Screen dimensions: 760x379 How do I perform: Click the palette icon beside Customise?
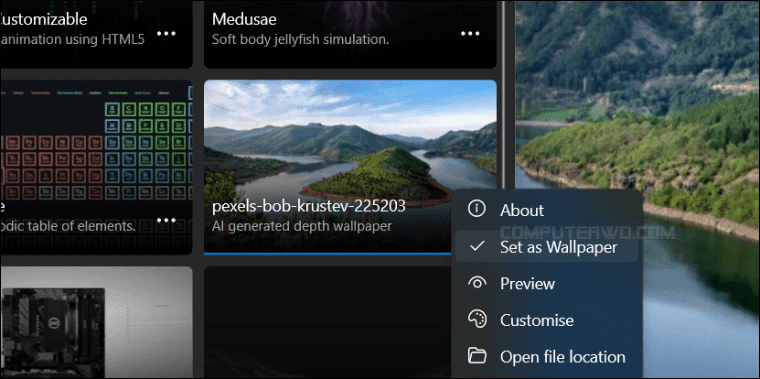point(477,320)
